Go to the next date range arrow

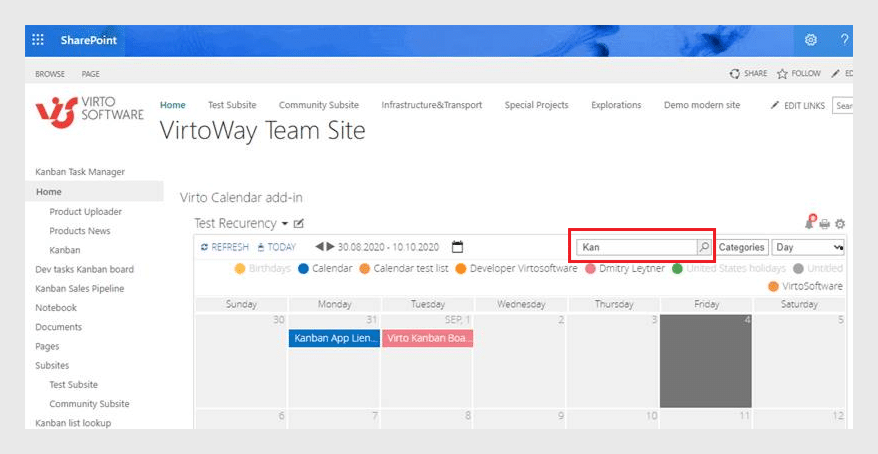pyautogui.click(x=330, y=246)
